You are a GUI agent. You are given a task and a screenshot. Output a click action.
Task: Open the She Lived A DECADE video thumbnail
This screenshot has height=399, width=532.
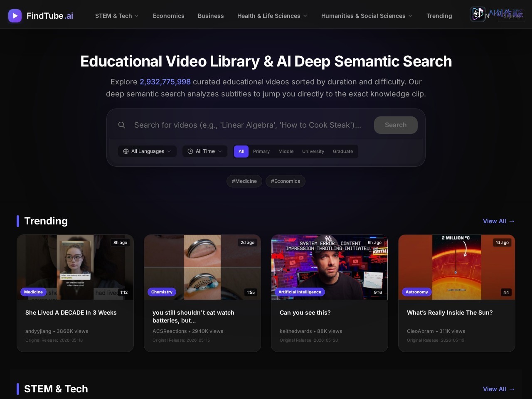pos(75,267)
